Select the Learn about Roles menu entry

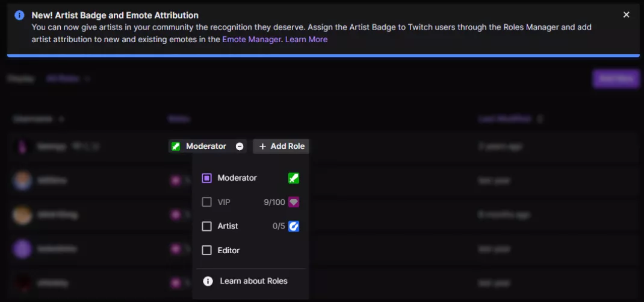253,281
